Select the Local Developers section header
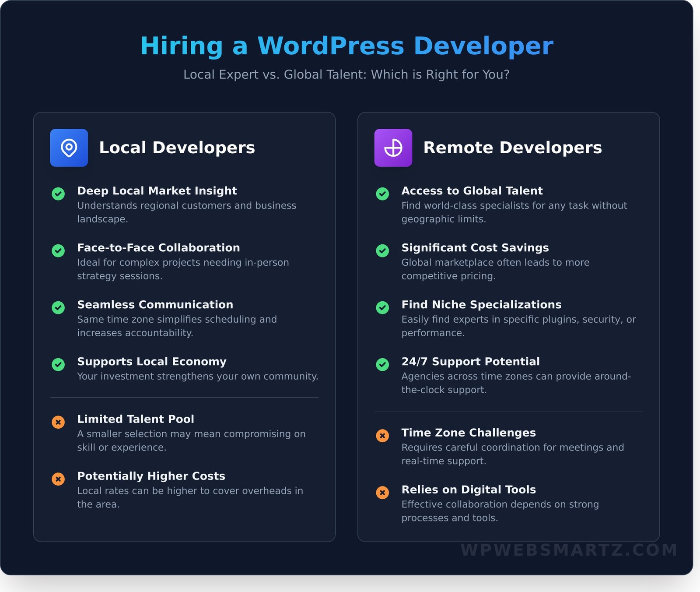The height and width of the screenshot is (592, 700). (177, 148)
